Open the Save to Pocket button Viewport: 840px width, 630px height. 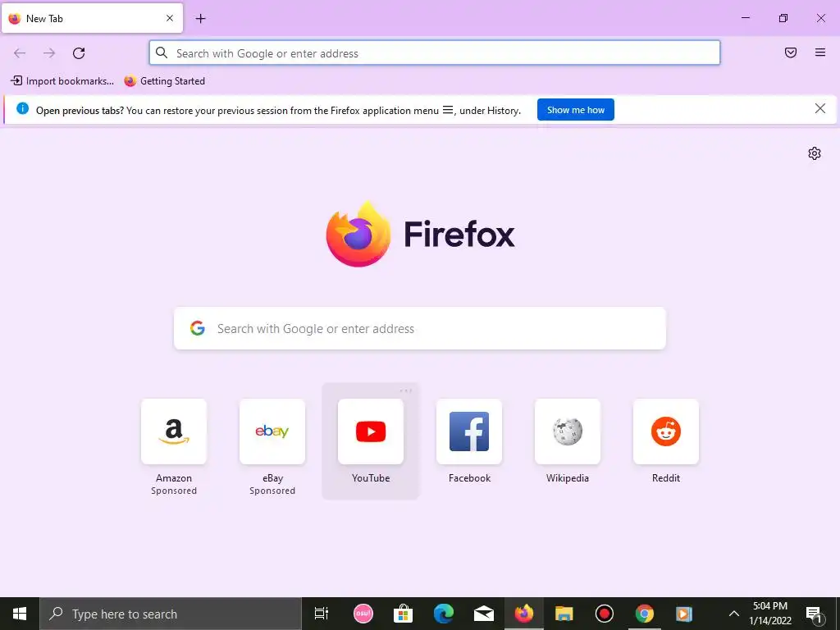(x=790, y=52)
